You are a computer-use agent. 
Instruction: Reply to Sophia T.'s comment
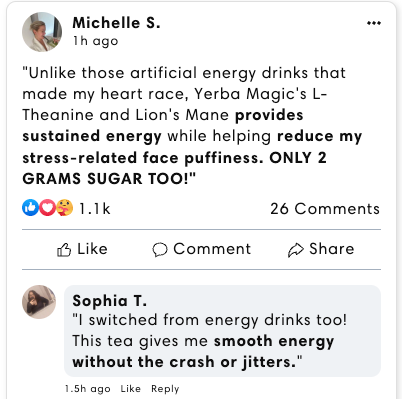[165, 389]
